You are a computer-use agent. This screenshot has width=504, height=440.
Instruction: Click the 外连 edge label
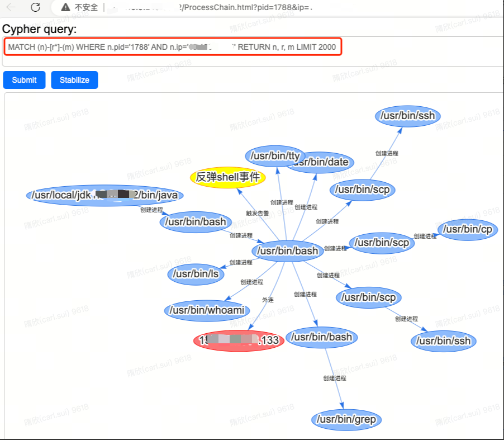coord(268,300)
